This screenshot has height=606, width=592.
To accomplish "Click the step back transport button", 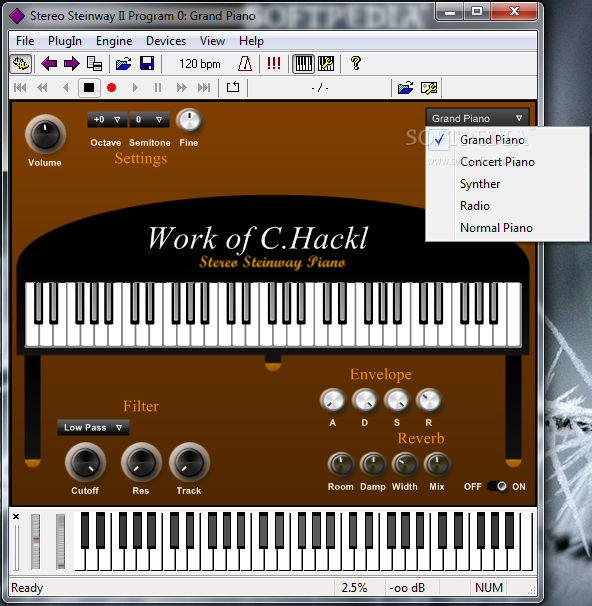I will coord(66,88).
